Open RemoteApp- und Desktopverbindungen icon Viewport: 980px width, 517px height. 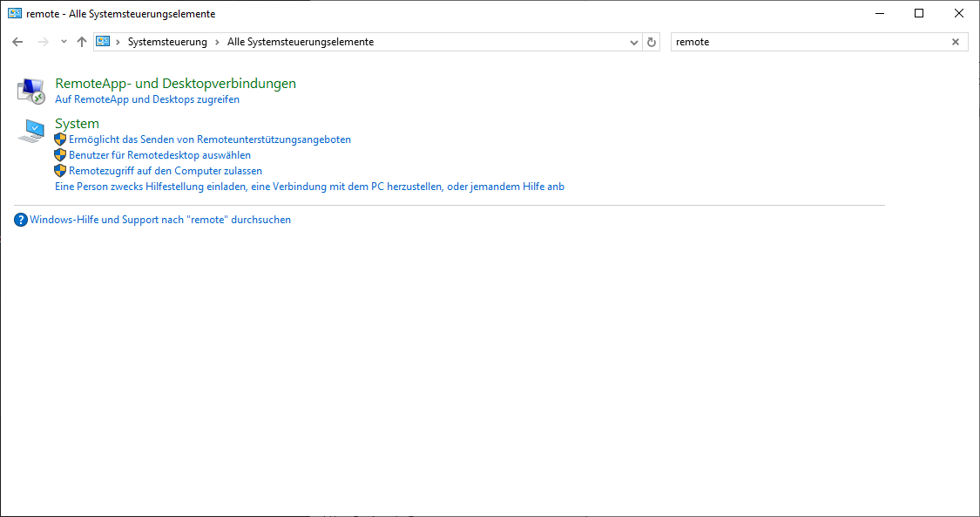click(30, 91)
